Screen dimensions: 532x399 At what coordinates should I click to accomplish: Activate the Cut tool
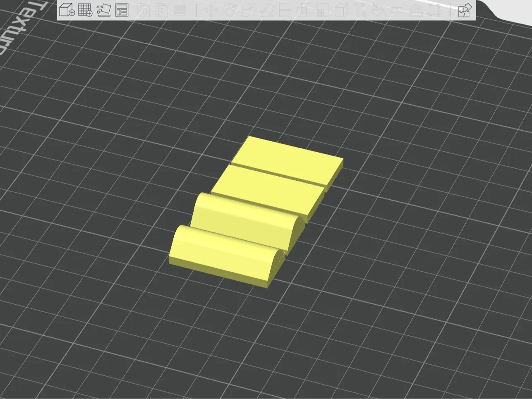click(x=285, y=10)
